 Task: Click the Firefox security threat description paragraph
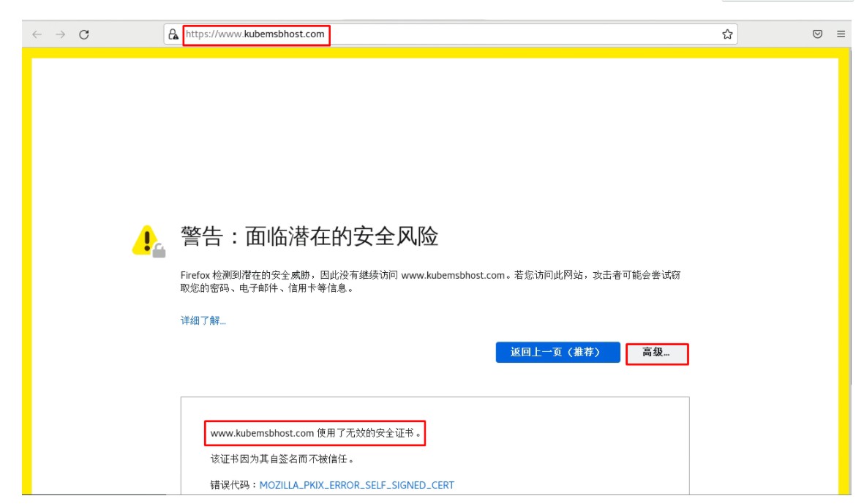(x=432, y=282)
